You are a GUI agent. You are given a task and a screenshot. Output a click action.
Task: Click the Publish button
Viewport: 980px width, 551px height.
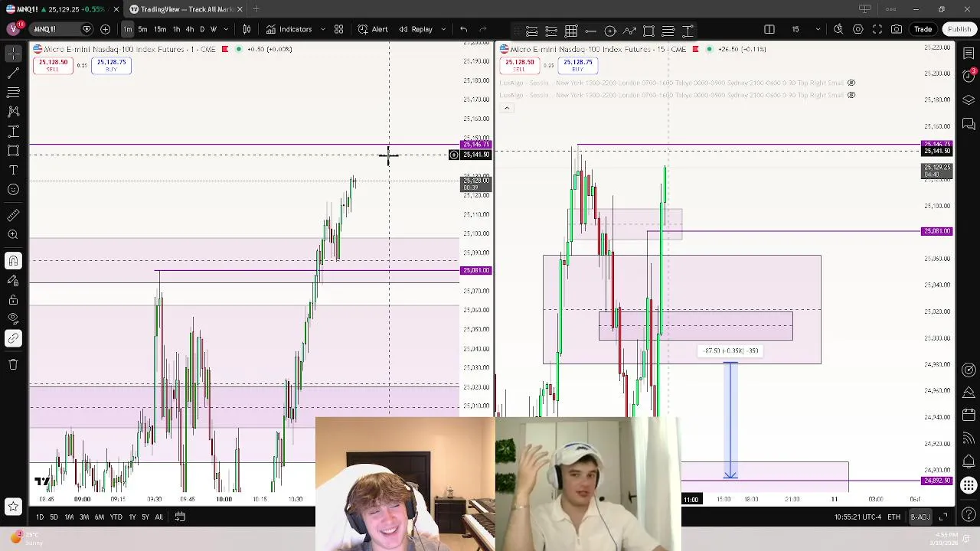coord(959,29)
